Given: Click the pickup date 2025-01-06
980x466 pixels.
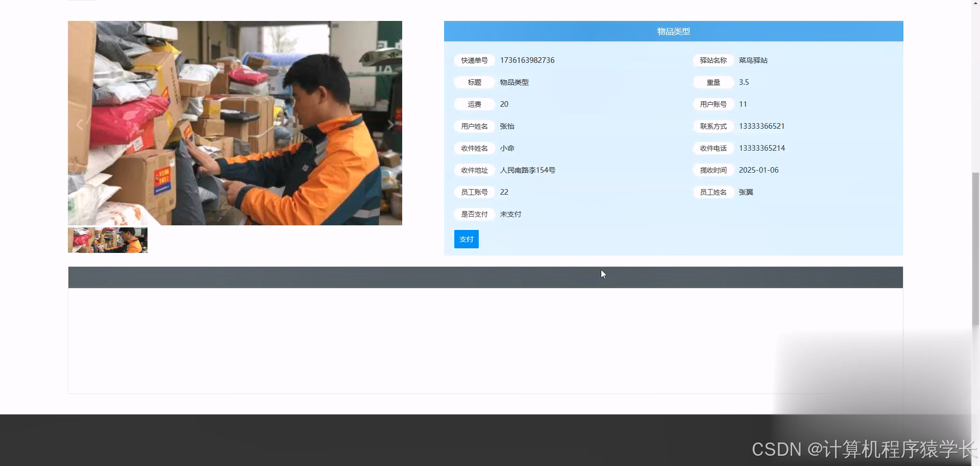Looking at the screenshot, I should point(758,170).
